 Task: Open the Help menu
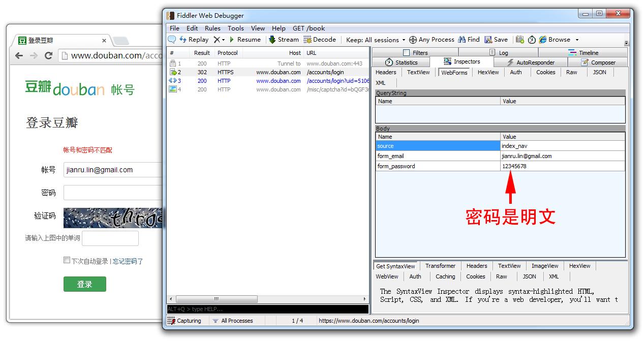click(279, 28)
